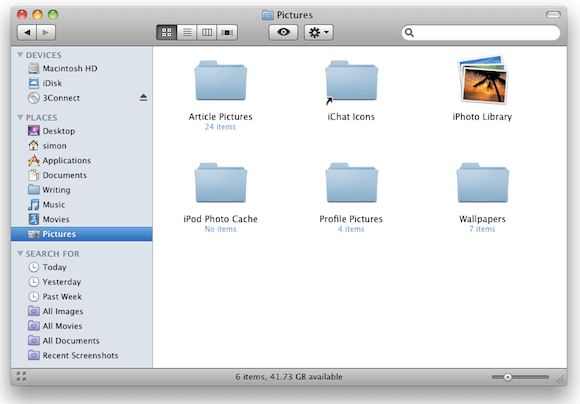Viewport: 580px width, 404px height.
Task: Open Applications icon in sidebar
Action: pos(34,160)
